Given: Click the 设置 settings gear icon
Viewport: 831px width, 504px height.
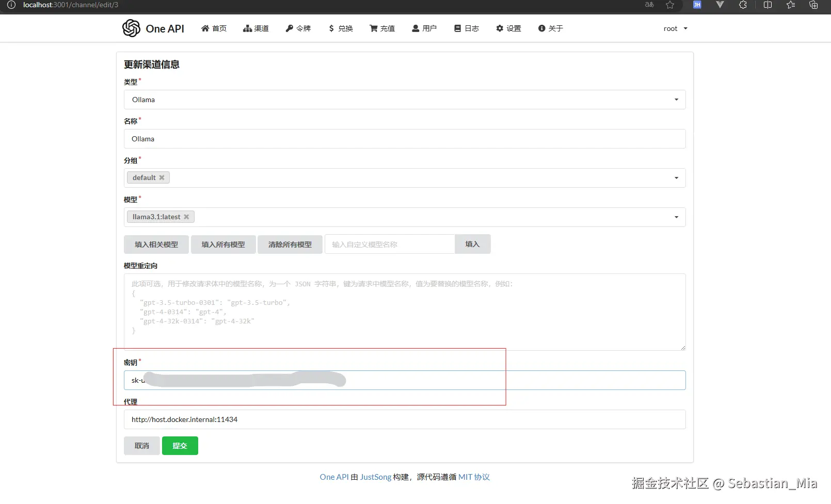Looking at the screenshot, I should click(x=499, y=28).
